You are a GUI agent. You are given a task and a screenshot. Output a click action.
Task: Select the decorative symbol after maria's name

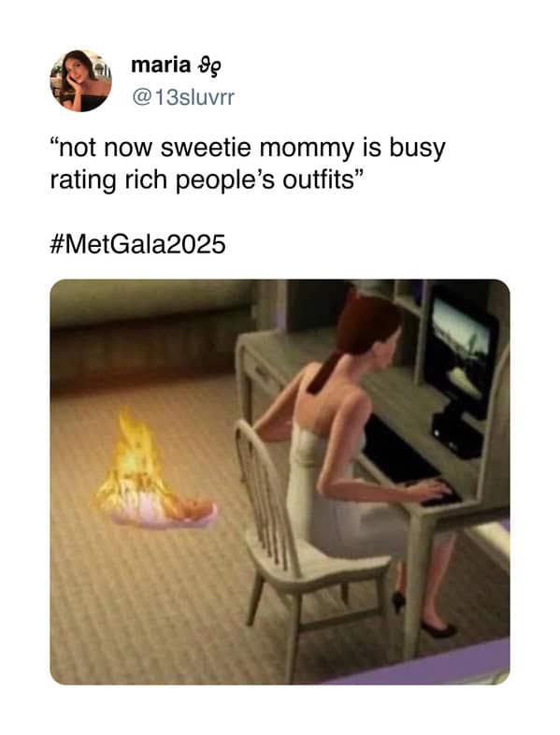(x=208, y=67)
